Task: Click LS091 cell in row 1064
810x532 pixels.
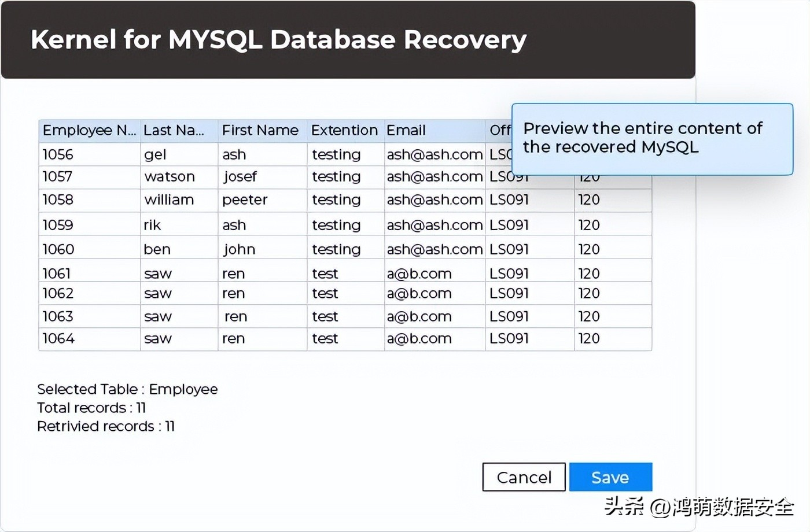Action: click(x=530, y=339)
